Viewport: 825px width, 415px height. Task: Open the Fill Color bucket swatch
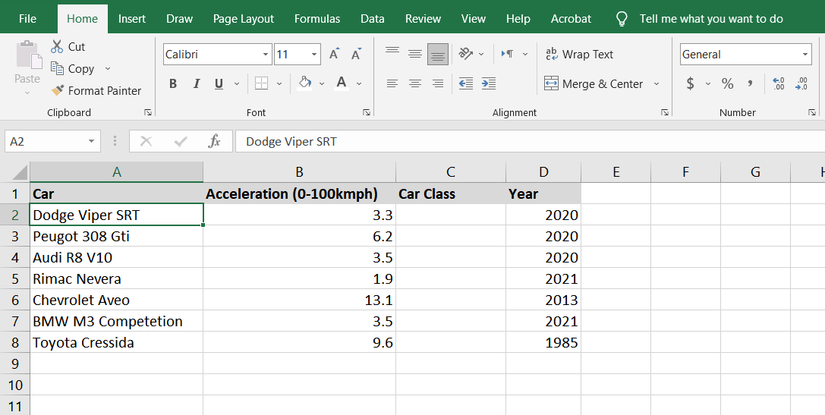[306, 84]
